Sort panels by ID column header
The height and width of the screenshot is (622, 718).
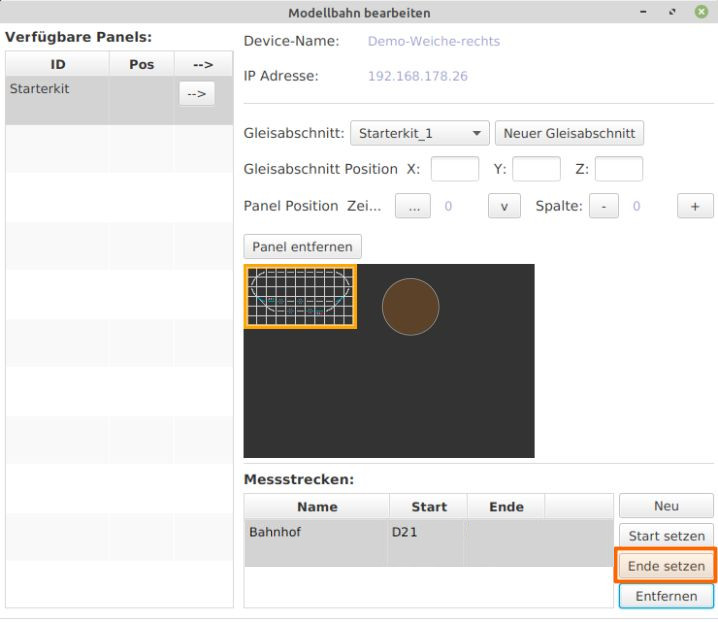(58, 64)
